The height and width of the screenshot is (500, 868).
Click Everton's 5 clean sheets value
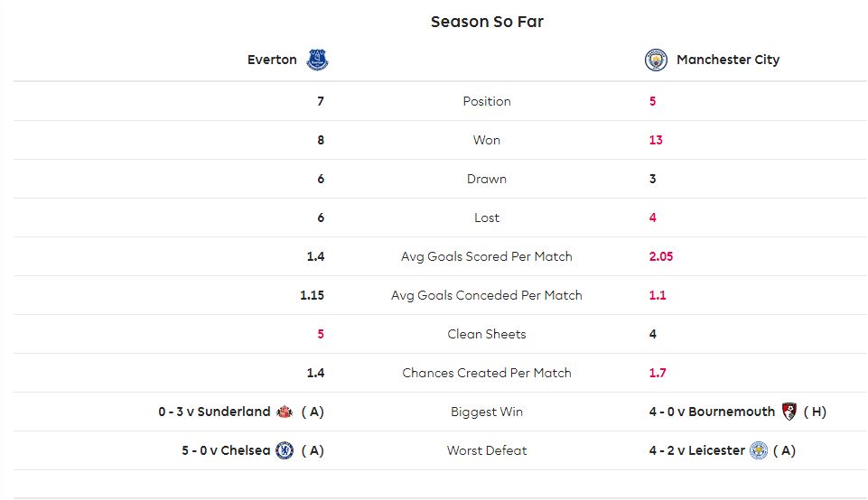[x=321, y=334]
